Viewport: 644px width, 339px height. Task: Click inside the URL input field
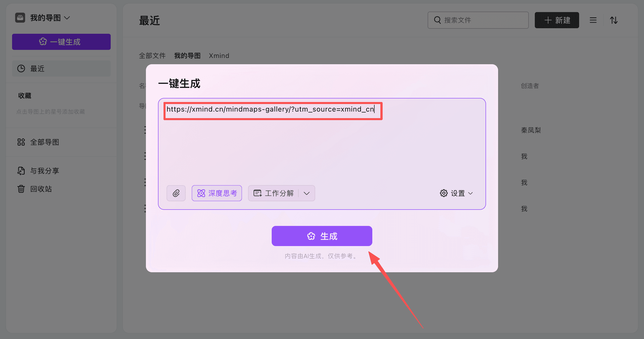[273, 109]
